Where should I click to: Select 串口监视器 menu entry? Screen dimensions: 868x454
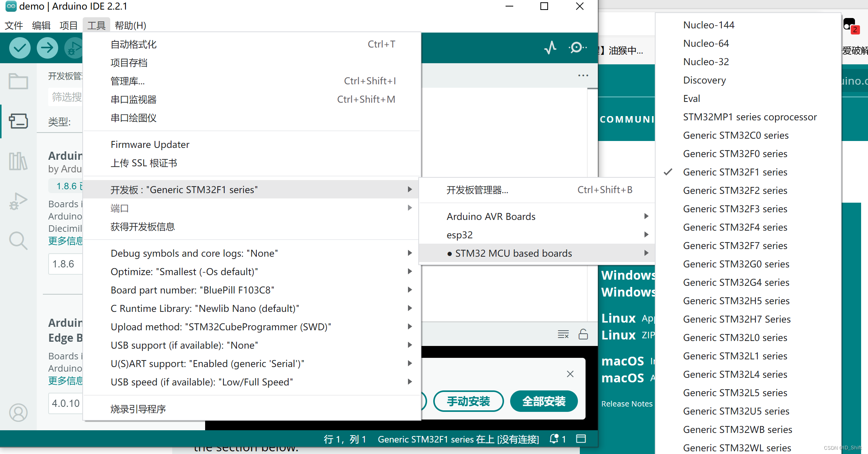[134, 100]
